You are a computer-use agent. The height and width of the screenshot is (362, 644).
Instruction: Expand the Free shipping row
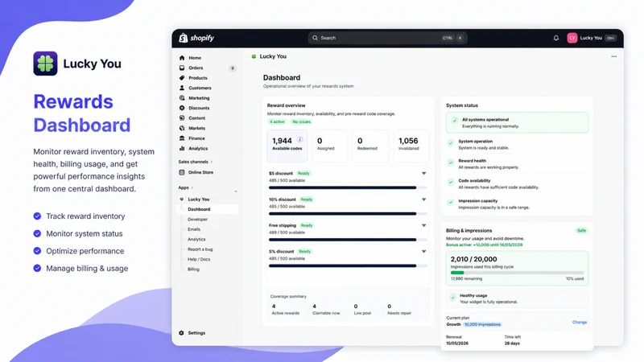pos(424,225)
